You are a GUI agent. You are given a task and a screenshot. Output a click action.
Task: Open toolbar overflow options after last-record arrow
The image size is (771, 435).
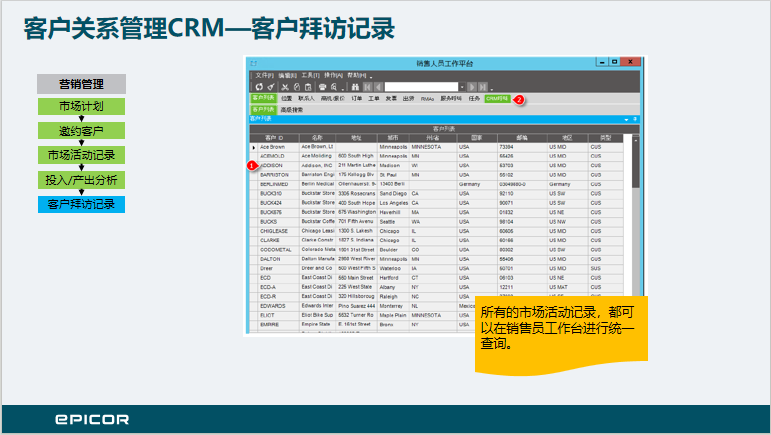click(492, 89)
